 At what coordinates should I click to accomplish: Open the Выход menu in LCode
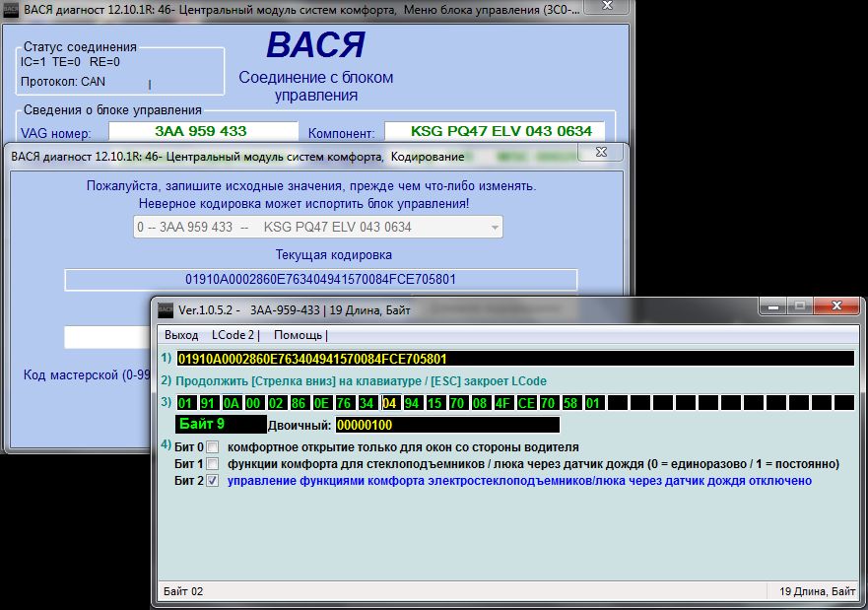click(x=181, y=335)
